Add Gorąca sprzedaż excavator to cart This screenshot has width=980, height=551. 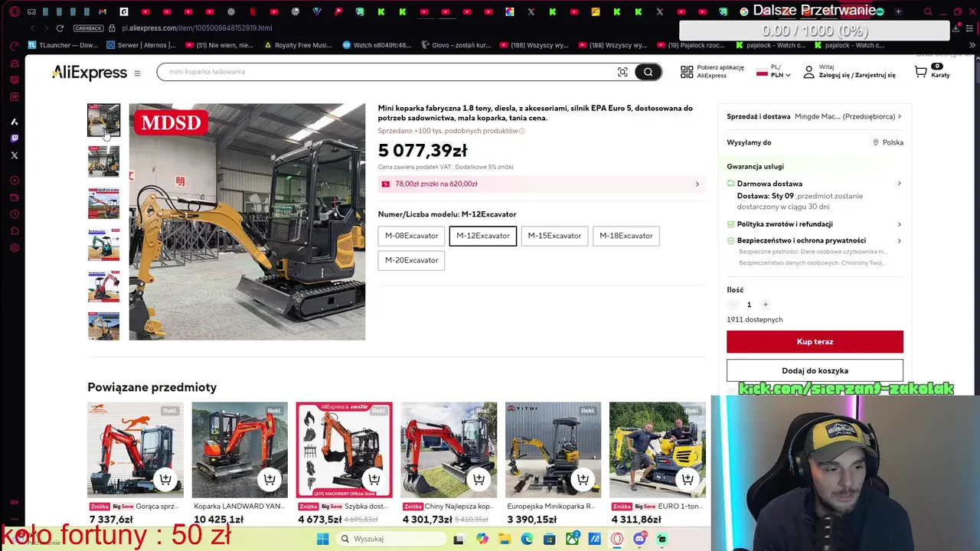(165, 480)
